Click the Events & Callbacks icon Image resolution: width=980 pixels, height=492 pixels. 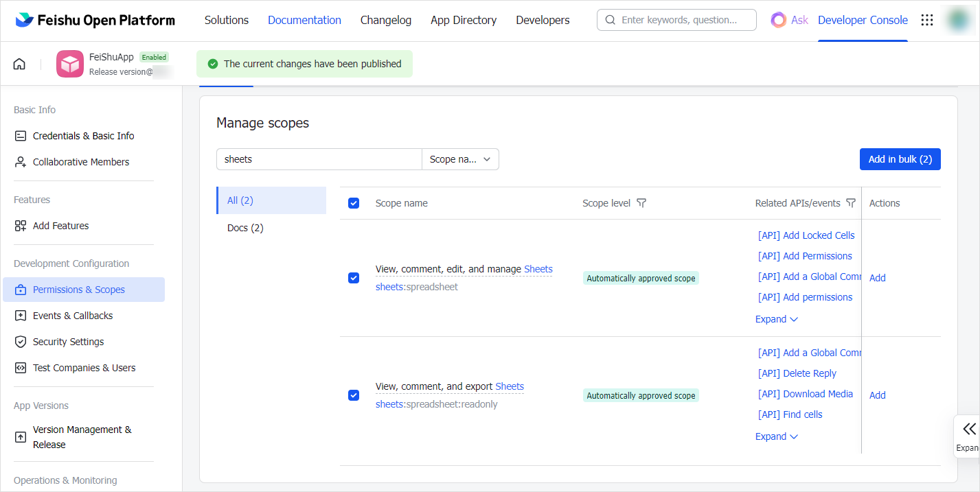[21, 316]
